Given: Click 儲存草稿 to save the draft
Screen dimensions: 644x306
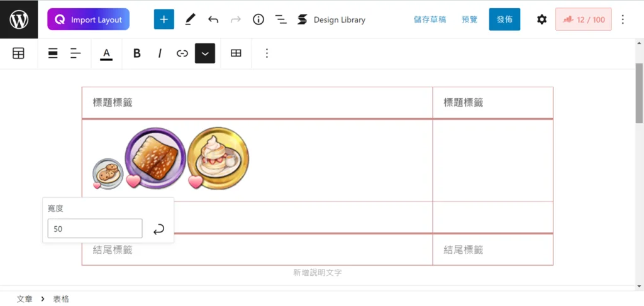Looking at the screenshot, I should [430, 19].
